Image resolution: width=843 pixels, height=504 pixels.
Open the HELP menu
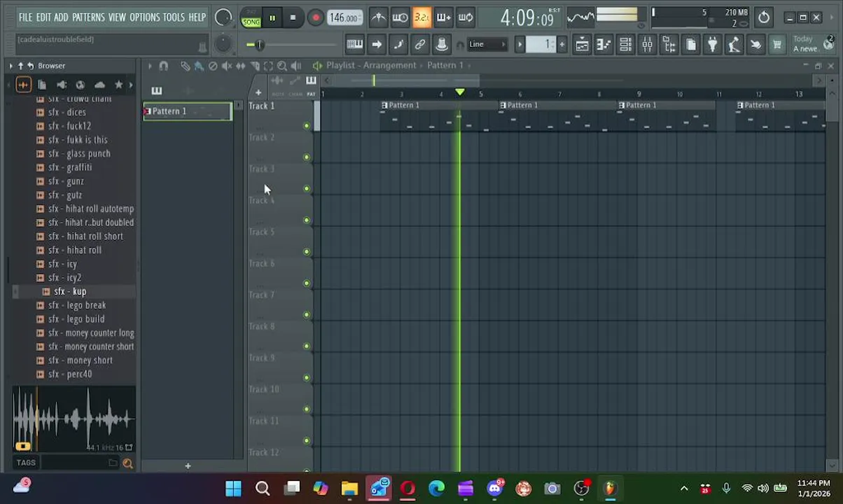pos(197,17)
